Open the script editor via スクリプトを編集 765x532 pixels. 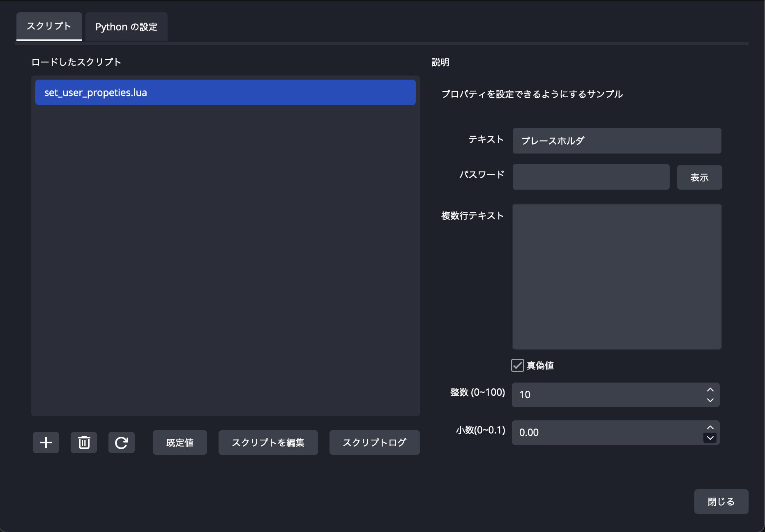pyautogui.click(x=268, y=443)
